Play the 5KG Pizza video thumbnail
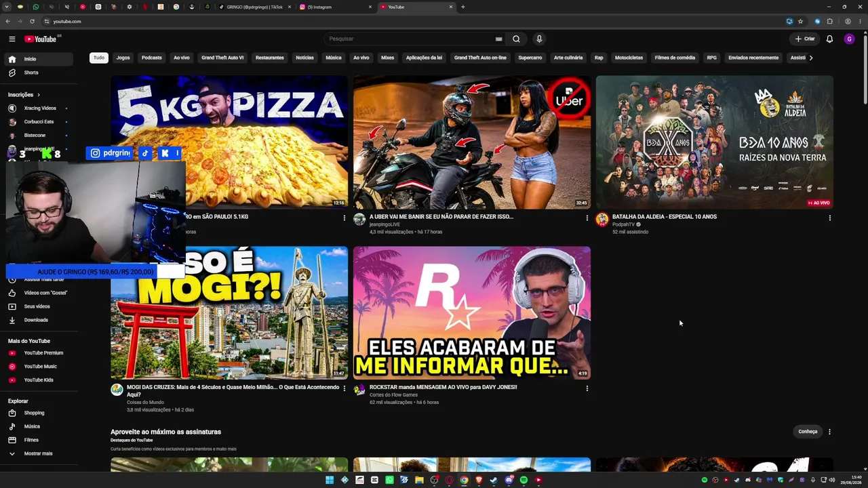 tap(229, 142)
